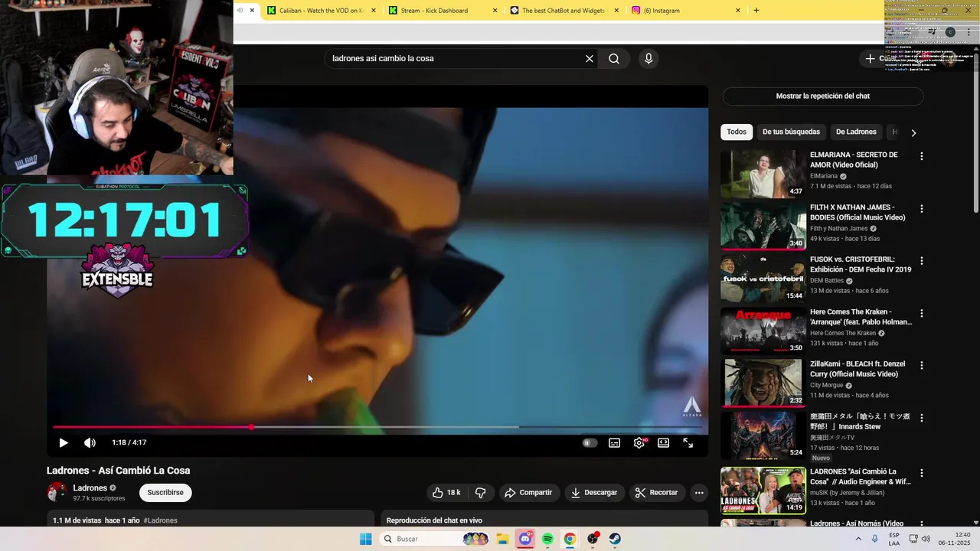This screenshot has height=551, width=980.
Task: Open the player settings gear
Action: tap(639, 443)
